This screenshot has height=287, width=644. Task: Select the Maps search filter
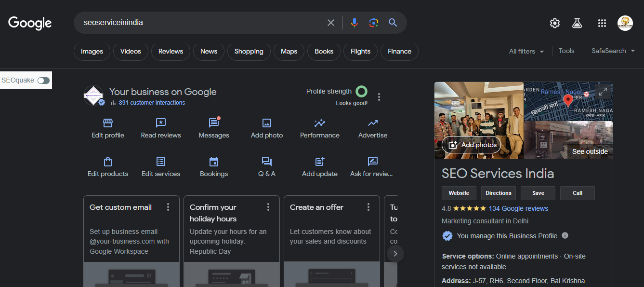coord(289,52)
